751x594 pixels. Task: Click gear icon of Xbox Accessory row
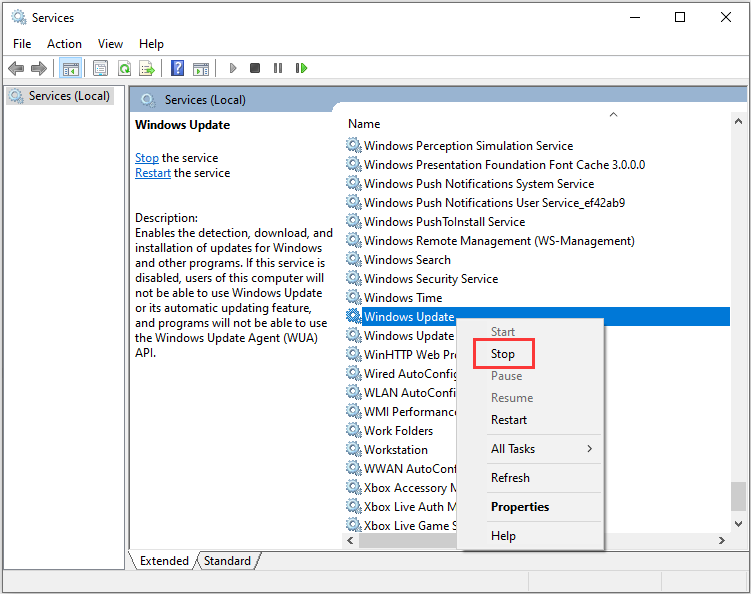pyautogui.click(x=353, y=487)
